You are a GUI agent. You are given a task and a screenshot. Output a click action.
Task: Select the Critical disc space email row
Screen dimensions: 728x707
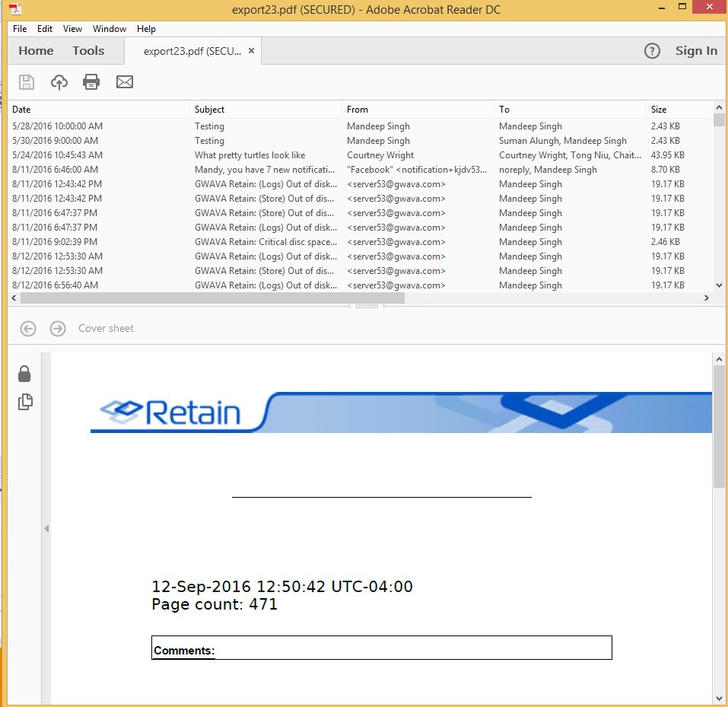pos(361,241)
